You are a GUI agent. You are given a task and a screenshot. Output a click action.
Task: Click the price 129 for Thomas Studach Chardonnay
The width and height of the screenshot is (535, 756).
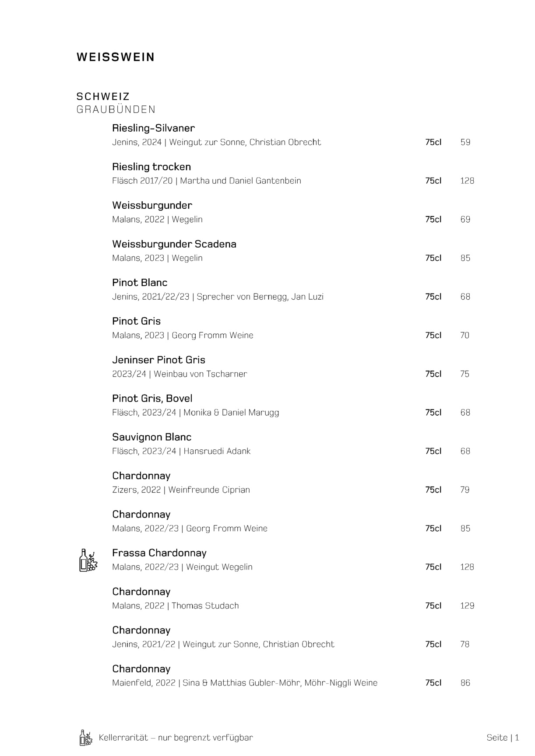point(467,606)
